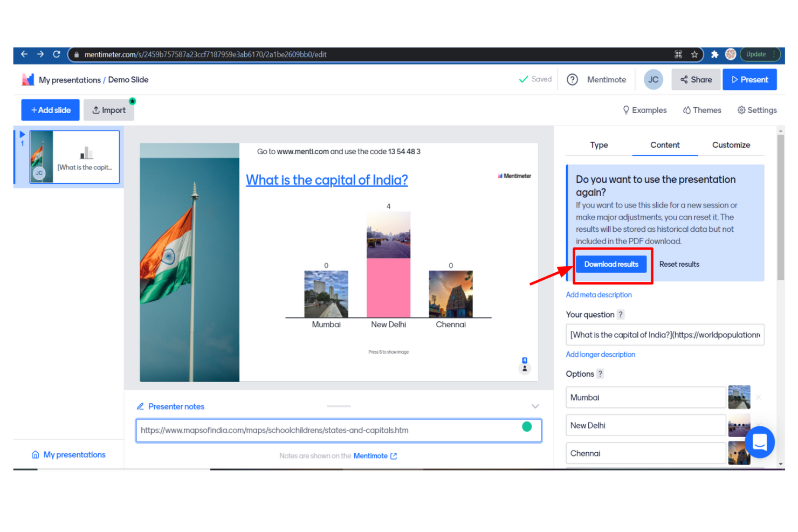The image size is (798, 532).
Task: Click into the Your question input field
Action: (x=665, y=335)
